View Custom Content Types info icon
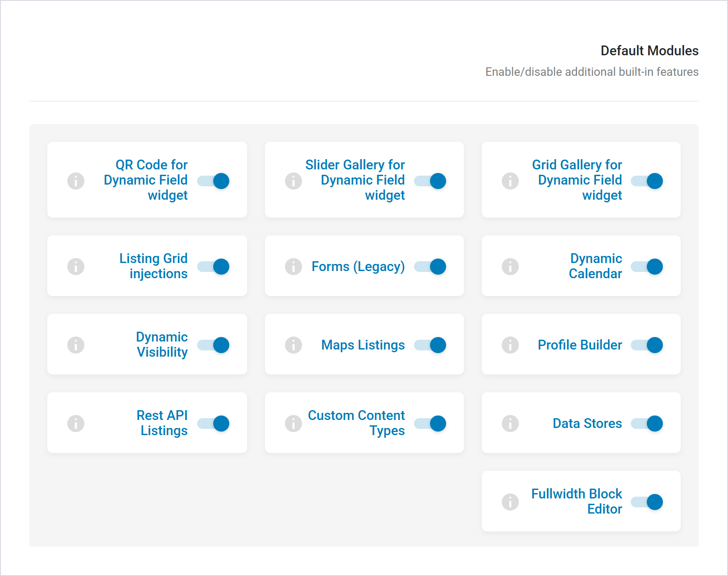728x576 pixels. pyautogui.click(x=294, y=424)
